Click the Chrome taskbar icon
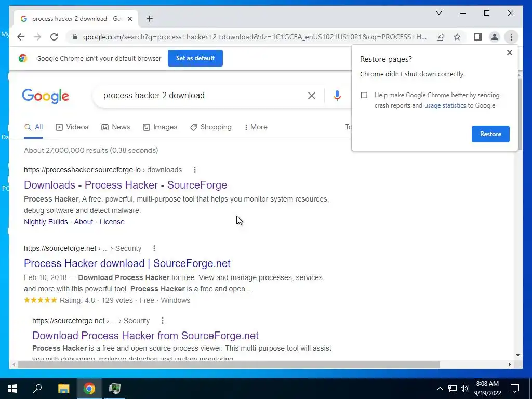The height and width of the screenshot is (399, 532). [89, 389]
